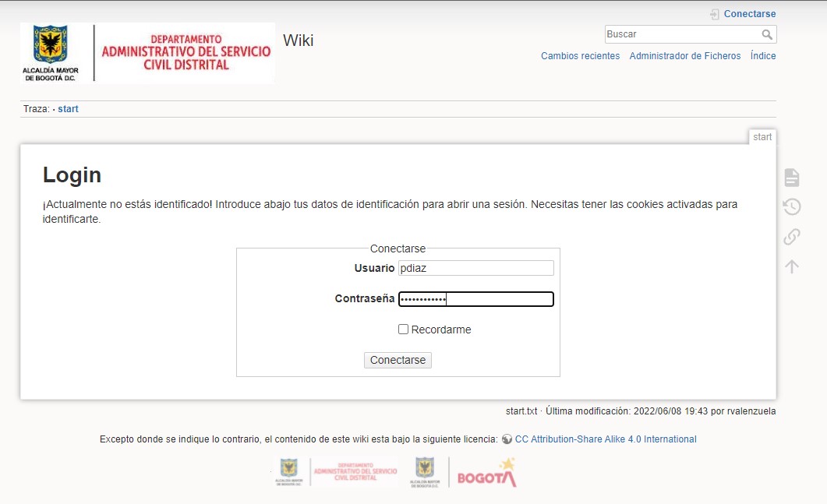The height and width of the screenshot is (504, 827).
Task: Click the Conectarse submit button
Action: (x=398, y=360)
